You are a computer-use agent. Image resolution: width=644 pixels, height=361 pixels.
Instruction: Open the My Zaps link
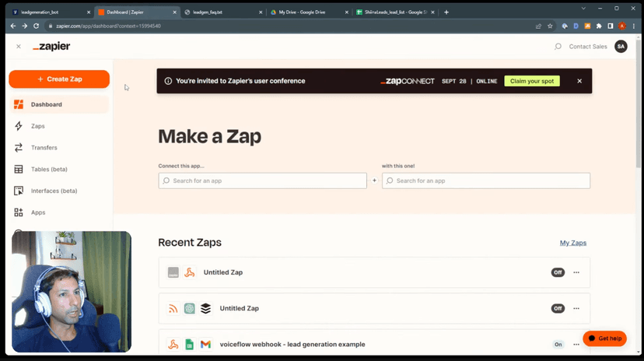(x=573, y=243)
